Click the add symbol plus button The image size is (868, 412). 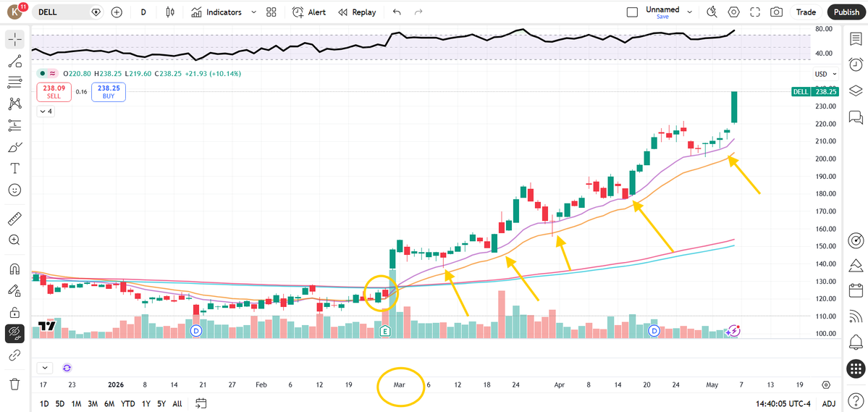click(x=117, y=12)
